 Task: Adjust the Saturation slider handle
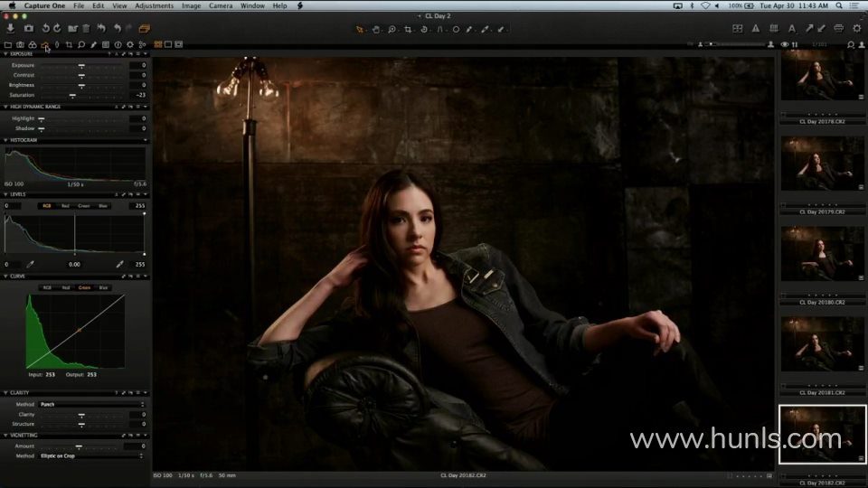tap(72, 96)
